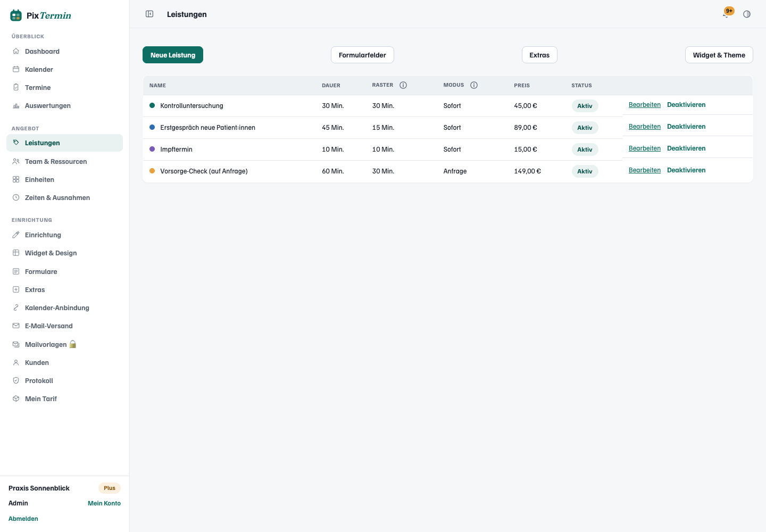
Task: Click 15 Min. raster cell
Action: click(x=383, y=128)
